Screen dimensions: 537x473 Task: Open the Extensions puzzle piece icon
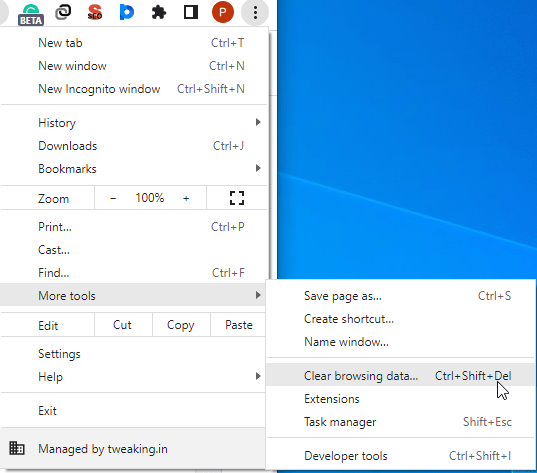159,13
